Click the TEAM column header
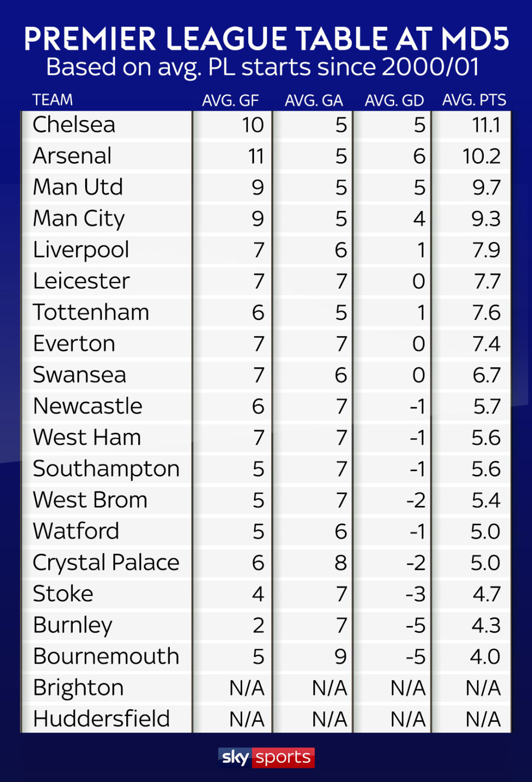 (52, 100)
